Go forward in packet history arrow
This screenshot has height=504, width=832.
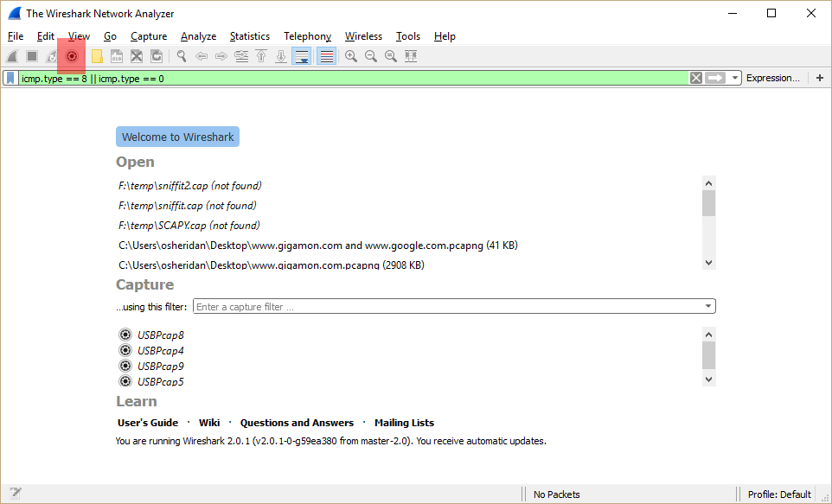tap(221, 56)
